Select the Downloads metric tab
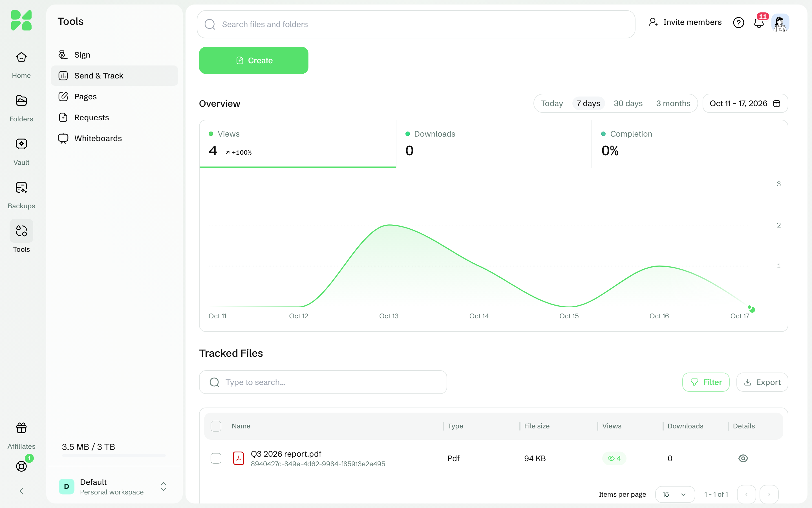Viewport: 812px width, 508px height. pyautogui.click(x=494, y=144)
